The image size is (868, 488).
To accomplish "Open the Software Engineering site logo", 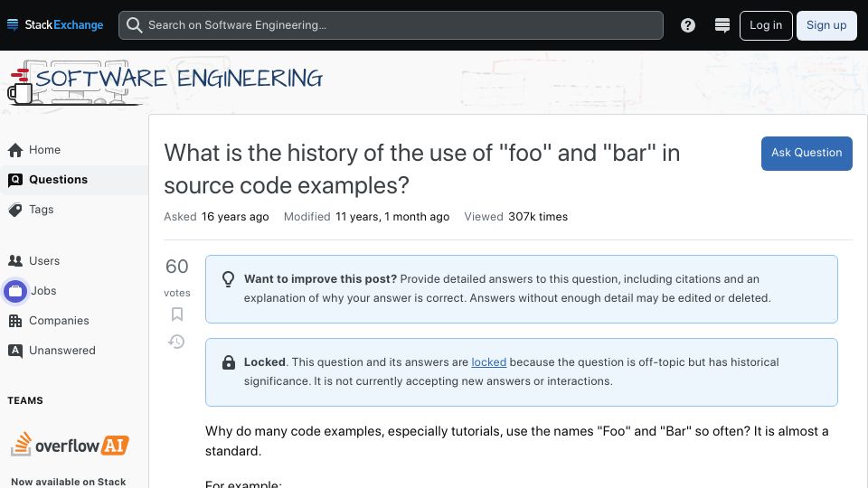I will pos(165,82).
